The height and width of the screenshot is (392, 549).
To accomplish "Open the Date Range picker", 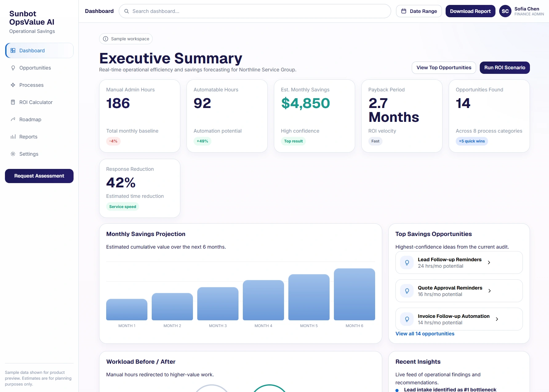I will (419, 11).
